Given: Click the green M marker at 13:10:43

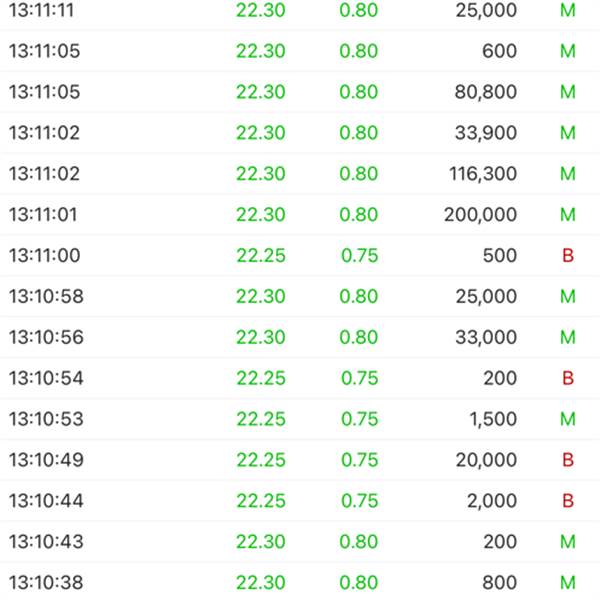Looking at the screenshot, I should [568, 542].
